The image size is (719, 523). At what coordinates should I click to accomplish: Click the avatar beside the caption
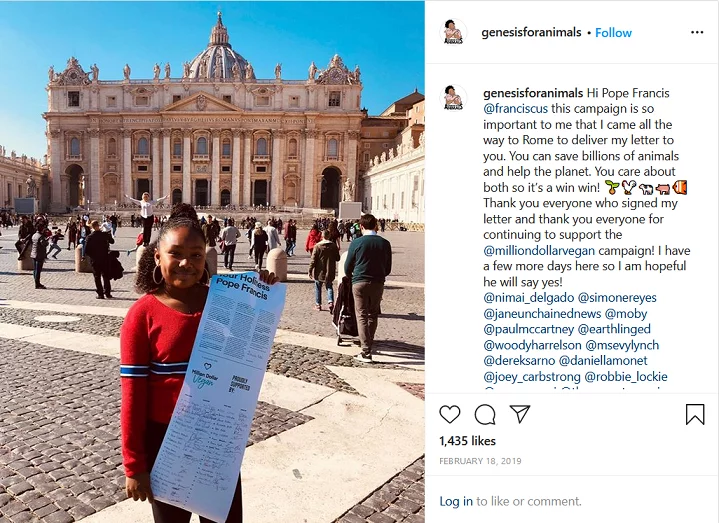click(x=453, y=98)
